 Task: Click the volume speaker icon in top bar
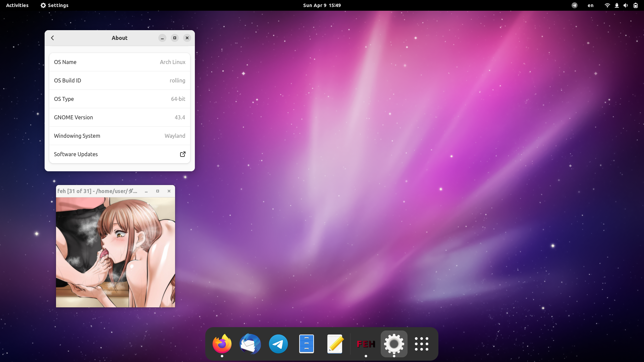coord(626,5)
